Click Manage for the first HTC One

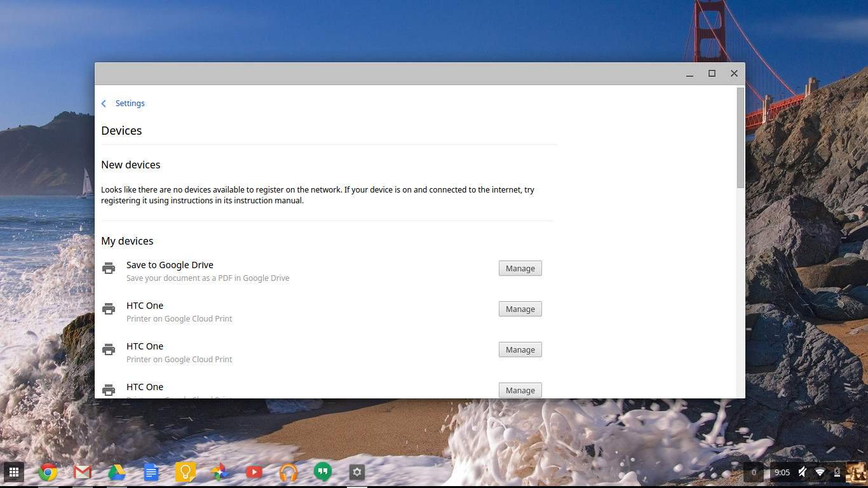pos(520,309)
